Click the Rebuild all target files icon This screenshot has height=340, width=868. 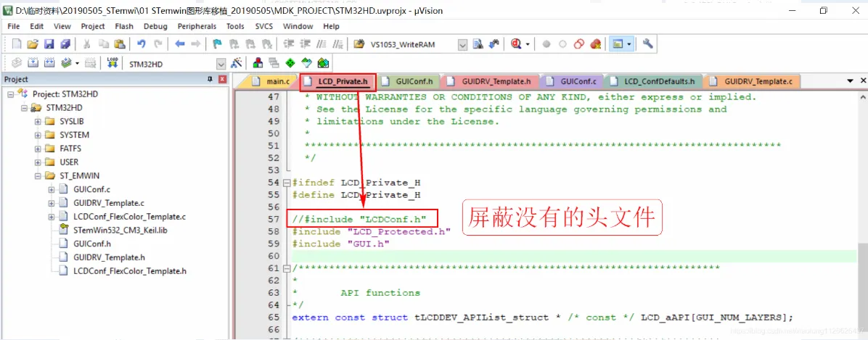click(49, 63)
